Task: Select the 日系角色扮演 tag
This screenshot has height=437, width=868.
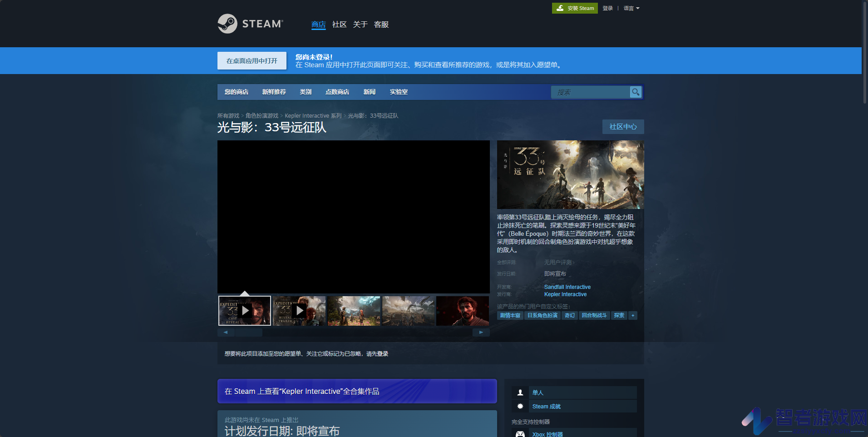Action: click(x=542, y=315)
